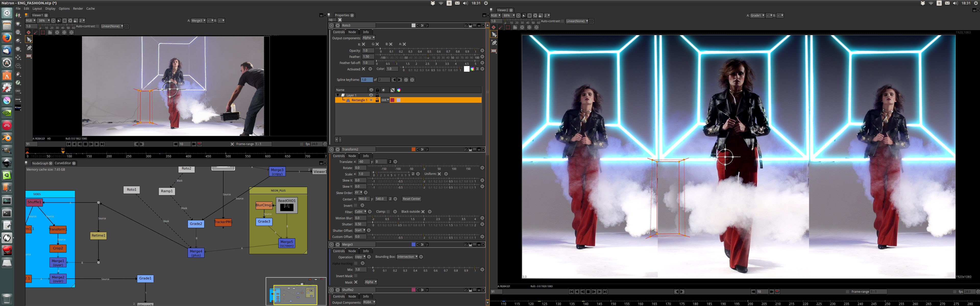This screenshot has width=980, height=306.
Task: Click the Roto3 settings gear icon
Action: tap(337, 25)
